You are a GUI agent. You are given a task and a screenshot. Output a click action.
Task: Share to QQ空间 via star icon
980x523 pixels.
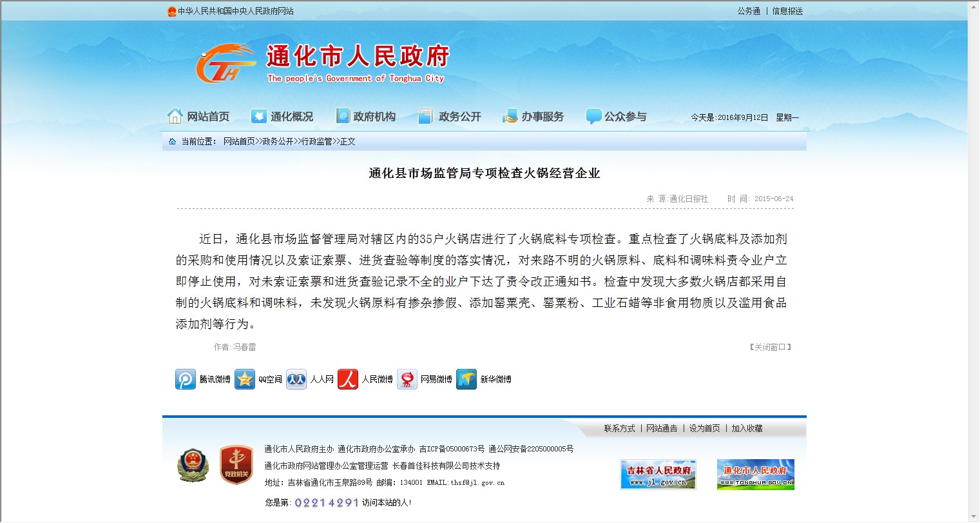point(245,379)
